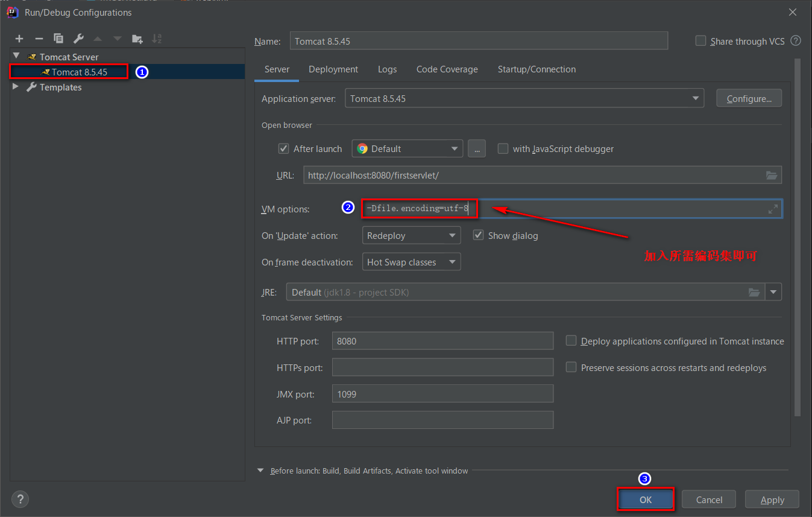Image resolution: width=812 pixels, height=517 pixels.
Task: Click the Tomcat Server group icon
Action: click(33, 57)
